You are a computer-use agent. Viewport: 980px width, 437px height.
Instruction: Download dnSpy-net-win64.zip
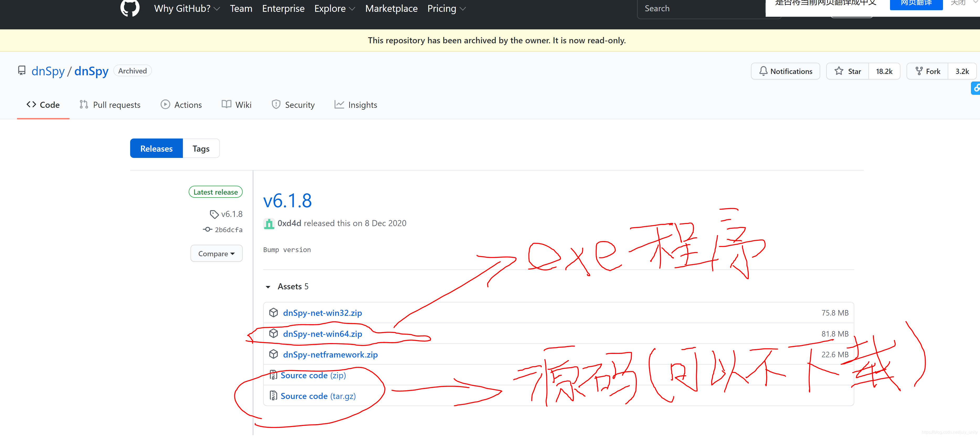[x=322, y=334]
